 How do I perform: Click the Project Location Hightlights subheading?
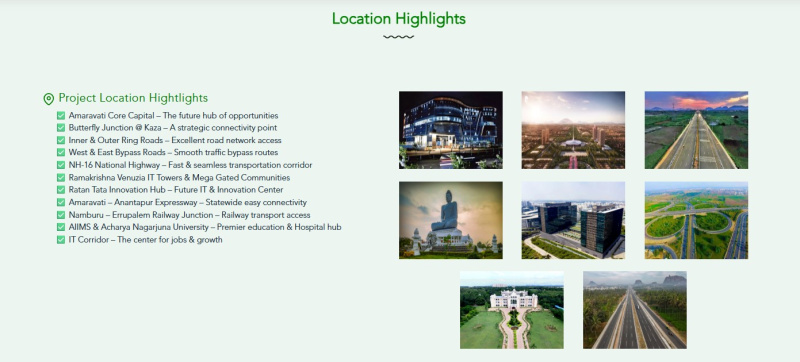pyautogui.click(x=133, y=98)
